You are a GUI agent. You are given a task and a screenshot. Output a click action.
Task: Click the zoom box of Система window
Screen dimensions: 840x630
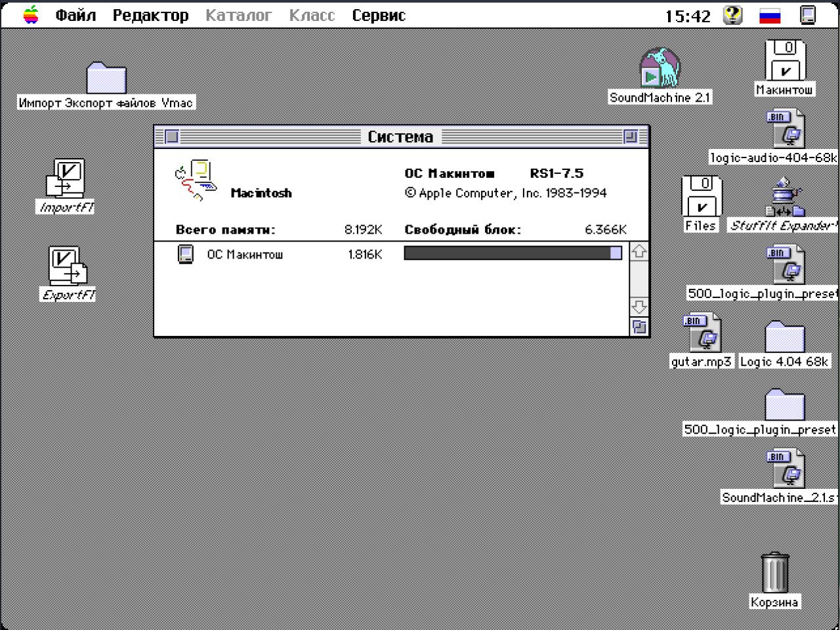630,136
